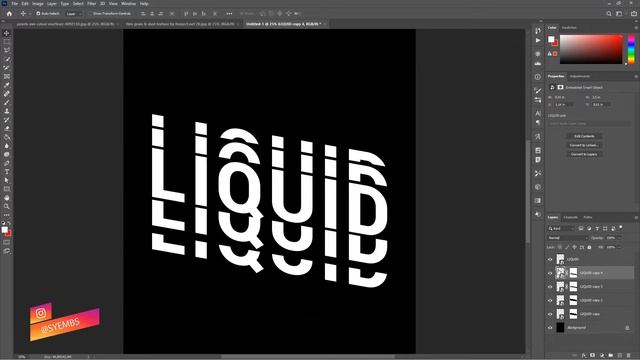Open the Image menu
Screen dimensions: 640x360
[38, 4]
